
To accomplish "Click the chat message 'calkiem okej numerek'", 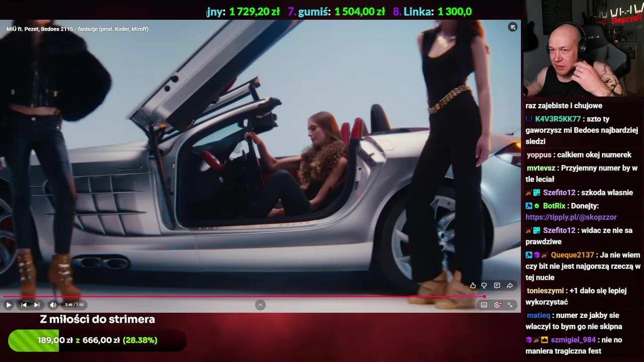I will point(594,155).
